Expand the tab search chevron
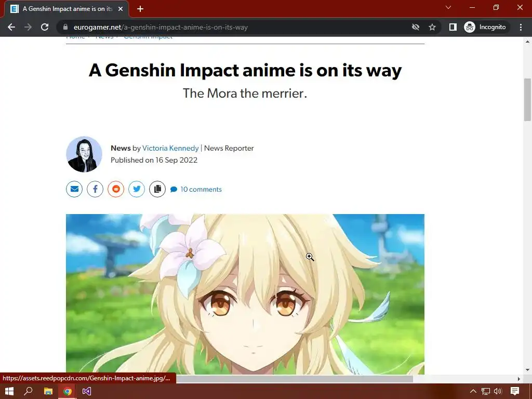 click(448, 7)
